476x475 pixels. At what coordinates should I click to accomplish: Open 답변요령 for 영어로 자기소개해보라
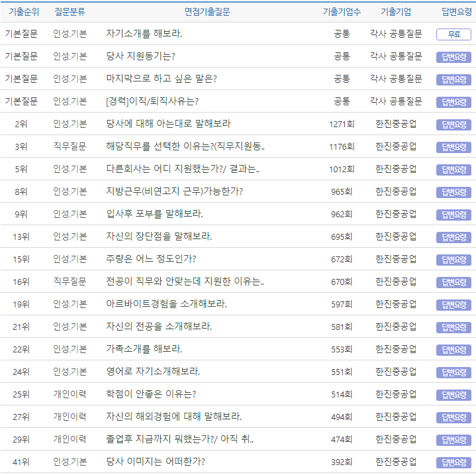[453, 372]
